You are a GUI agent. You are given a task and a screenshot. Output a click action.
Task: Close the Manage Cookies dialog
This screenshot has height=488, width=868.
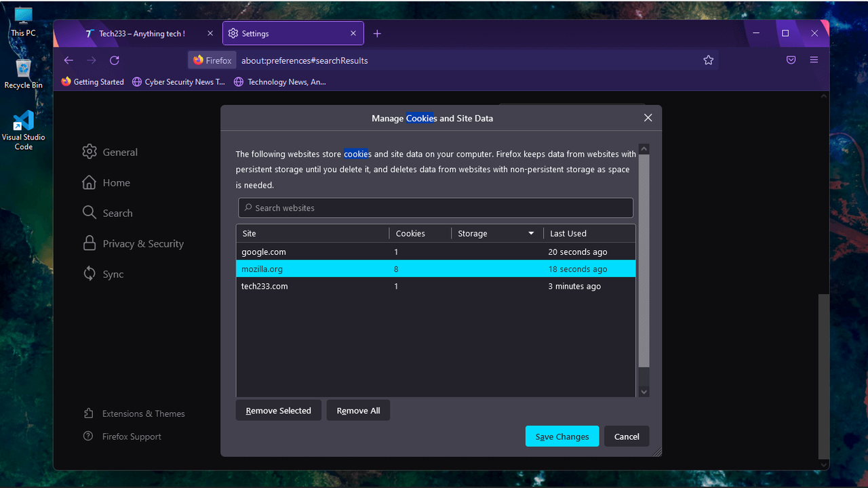pos(648,118)
